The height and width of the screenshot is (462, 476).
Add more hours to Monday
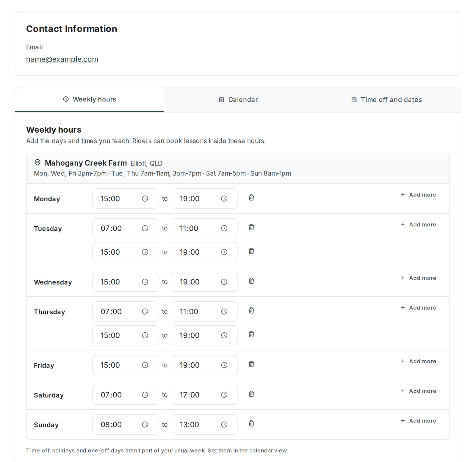418,195
